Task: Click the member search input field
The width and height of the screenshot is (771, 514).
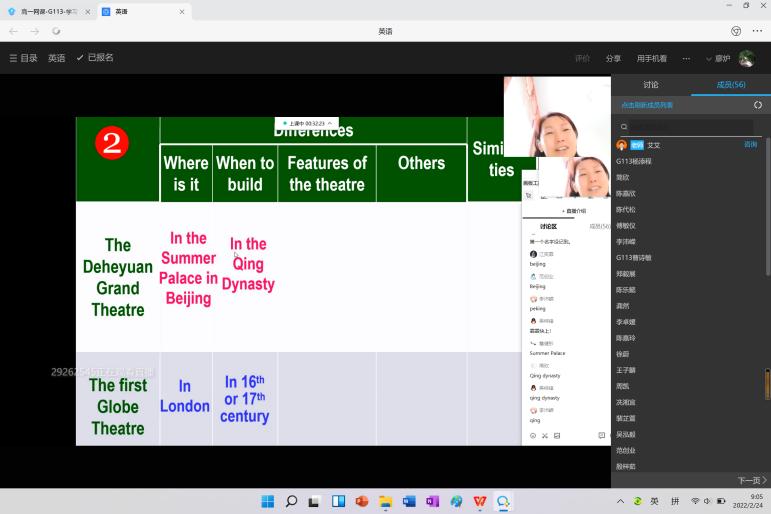Action: [690, 127]
